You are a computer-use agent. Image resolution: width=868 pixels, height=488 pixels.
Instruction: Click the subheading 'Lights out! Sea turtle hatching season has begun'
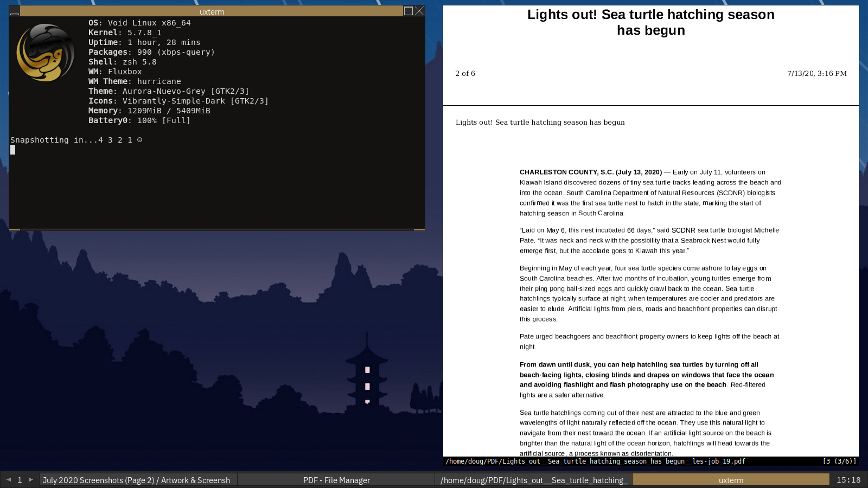540,122
